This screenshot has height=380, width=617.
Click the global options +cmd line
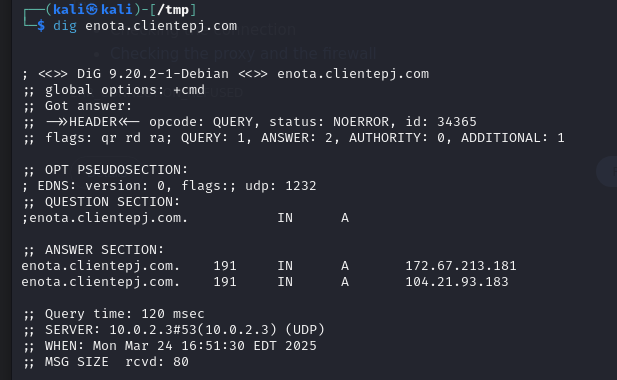(114, 90)
